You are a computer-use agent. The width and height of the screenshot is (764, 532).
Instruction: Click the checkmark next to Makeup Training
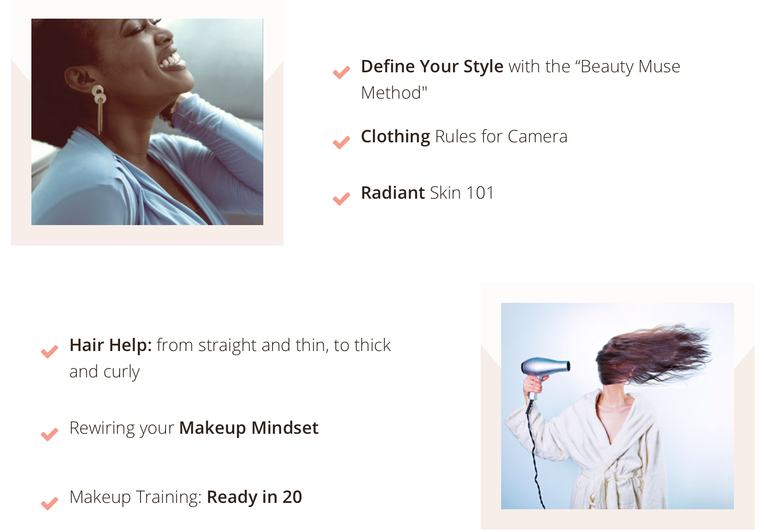(x=50, y=503)
